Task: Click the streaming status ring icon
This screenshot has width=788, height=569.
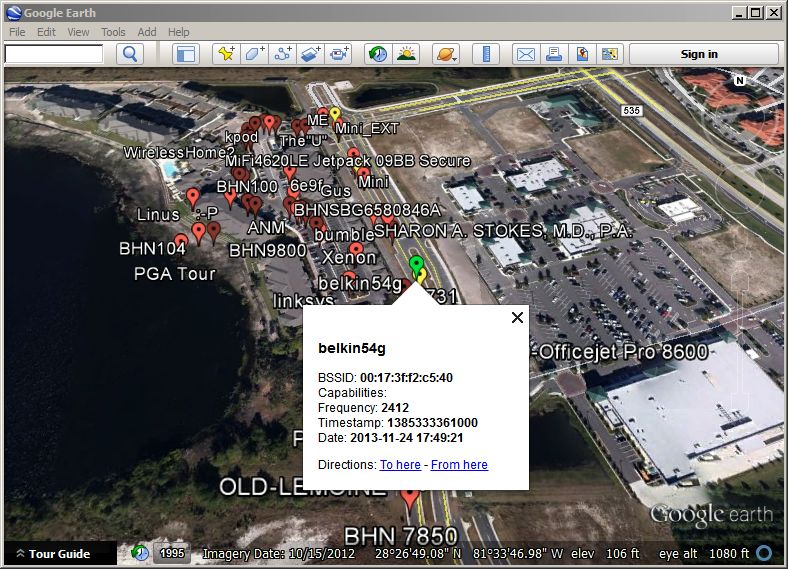Action: tap(764, 553)
